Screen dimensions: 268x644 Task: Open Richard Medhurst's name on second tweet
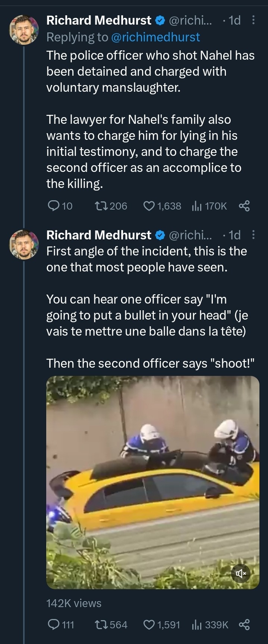pos(99,235)
